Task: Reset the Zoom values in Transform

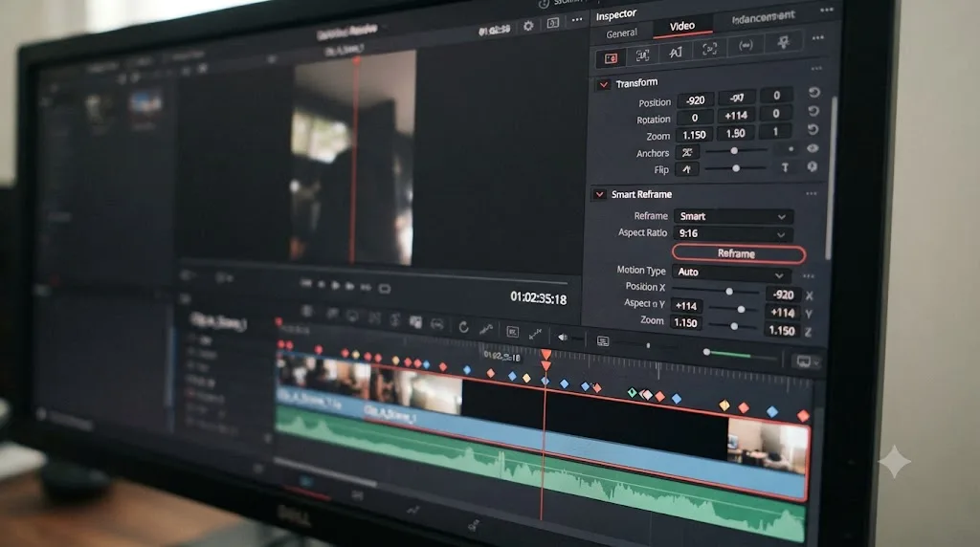Action: pyautogui.click(x=813, y=130)
